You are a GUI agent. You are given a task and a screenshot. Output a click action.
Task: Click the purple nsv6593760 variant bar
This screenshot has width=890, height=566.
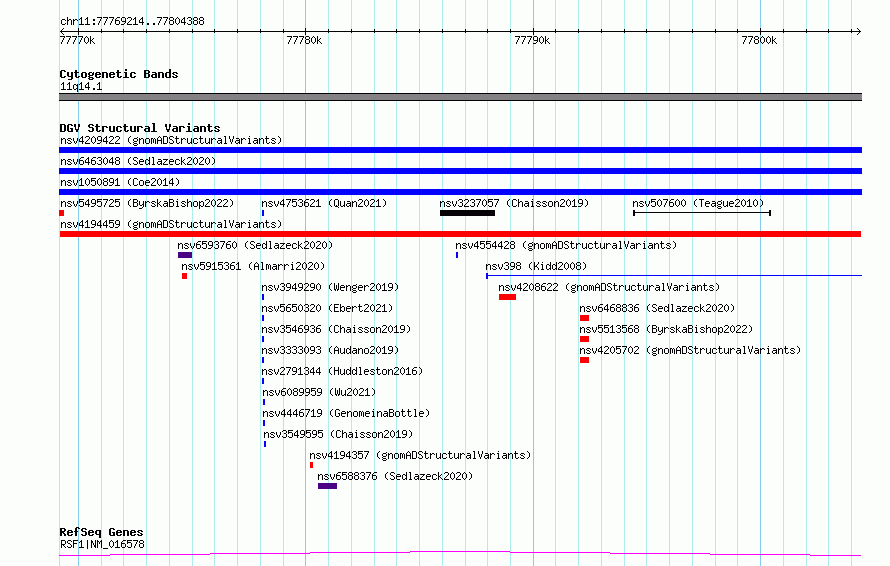coord(185,255)
